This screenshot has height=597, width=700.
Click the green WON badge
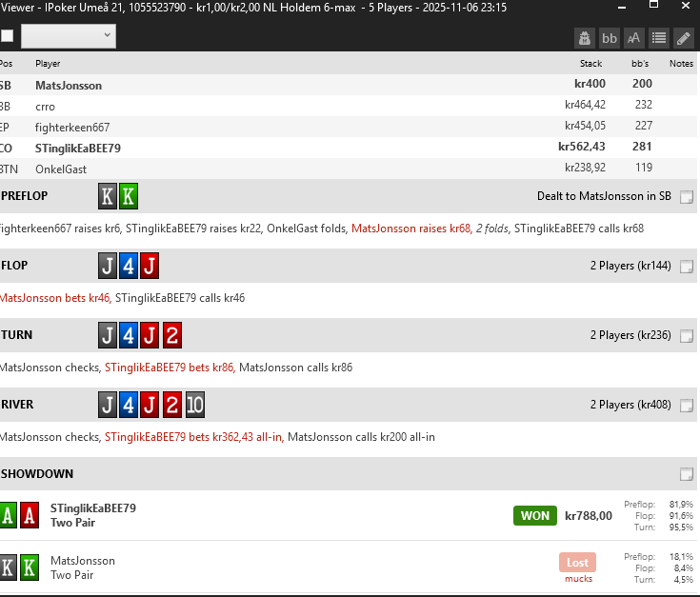point(535,515)
